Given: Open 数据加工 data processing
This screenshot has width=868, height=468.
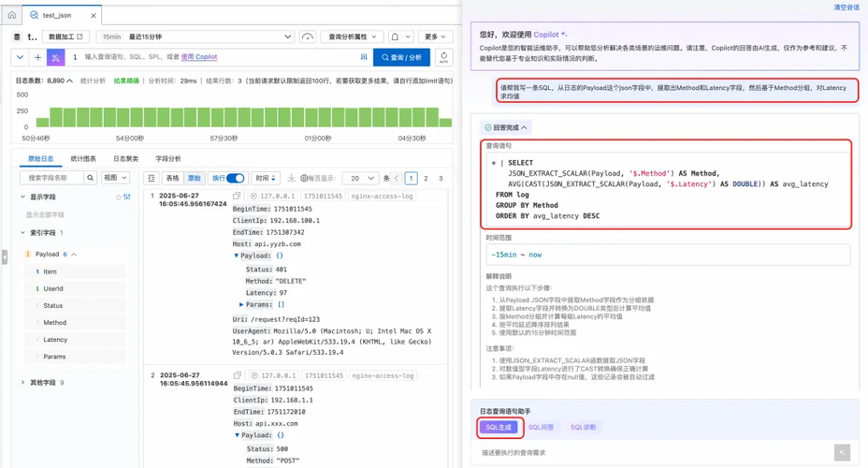Looking at the screenshot, I should pos(65,37).
